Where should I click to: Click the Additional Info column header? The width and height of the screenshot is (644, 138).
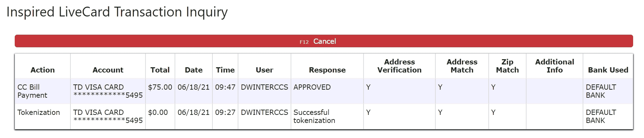pyautogui.click(x=554, y=66)
